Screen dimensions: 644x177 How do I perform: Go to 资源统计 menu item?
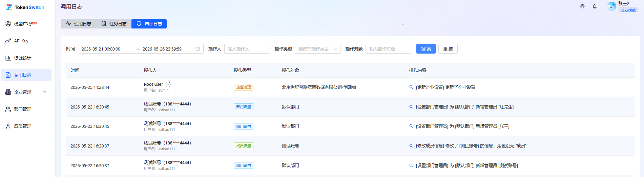point(26,58)
